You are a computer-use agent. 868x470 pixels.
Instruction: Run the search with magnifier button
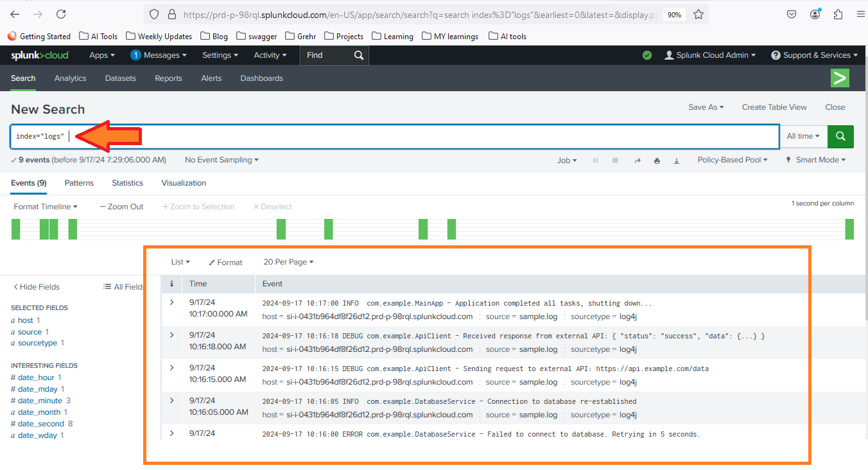click(x=840, y=136)
